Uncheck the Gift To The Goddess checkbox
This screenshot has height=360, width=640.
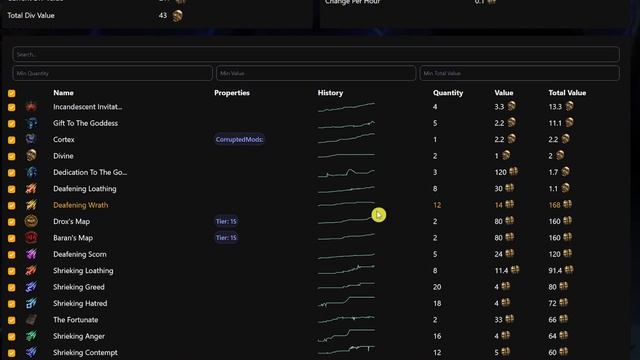point(11,123)
